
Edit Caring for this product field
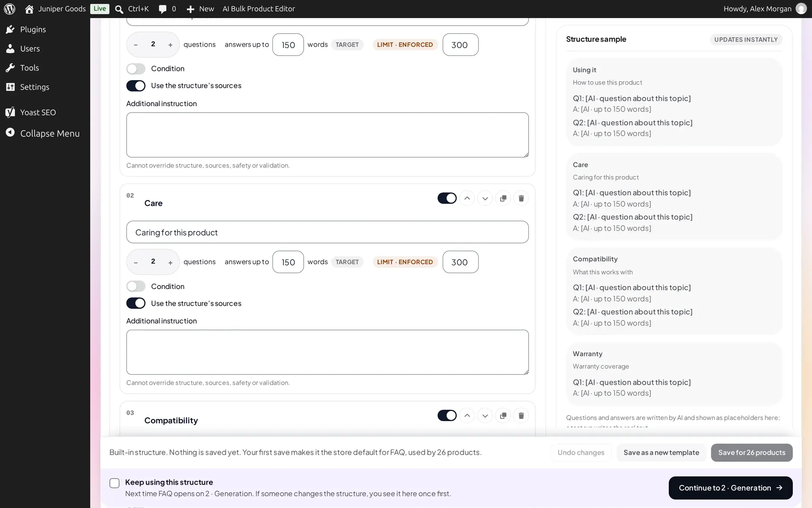pyautogui.click(x=327, y=232)
